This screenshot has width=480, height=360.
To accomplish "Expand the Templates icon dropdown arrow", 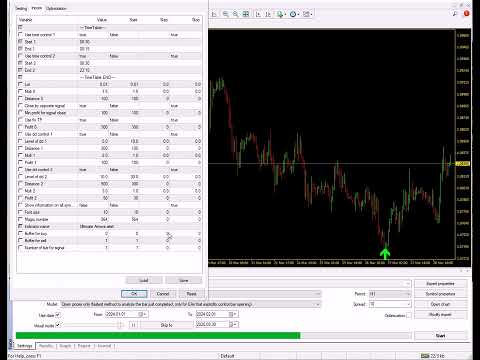I will [x=311, y=14].
